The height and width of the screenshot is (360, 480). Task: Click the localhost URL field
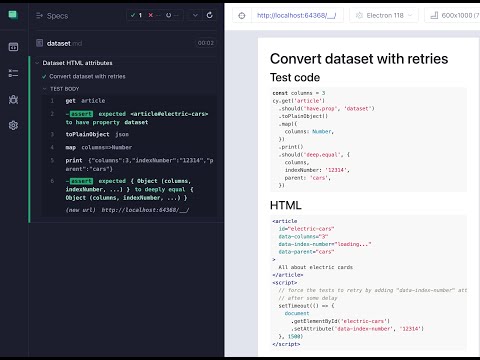296,16
